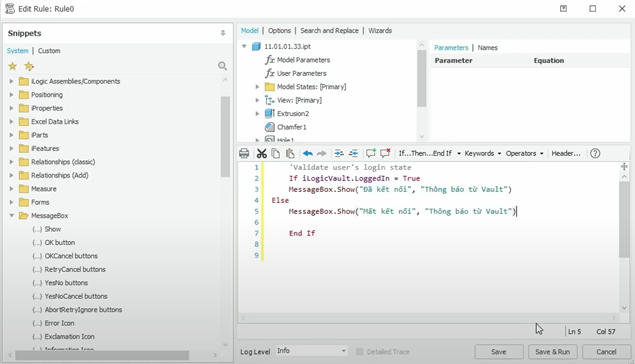This screenshot has height=364, width=635.
Task: Expand Model States: [Primary] node
Action: point(257,87)
